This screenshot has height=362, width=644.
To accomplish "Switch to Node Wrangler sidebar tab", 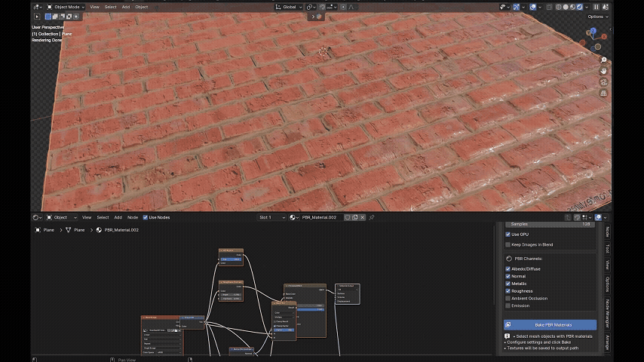I will 607,313.
